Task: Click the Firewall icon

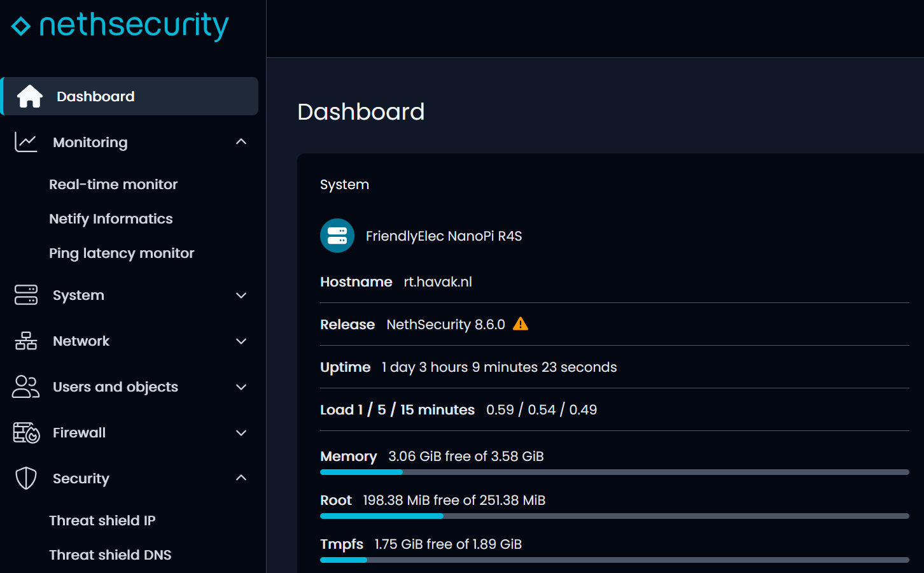Action: pos(26,432)
